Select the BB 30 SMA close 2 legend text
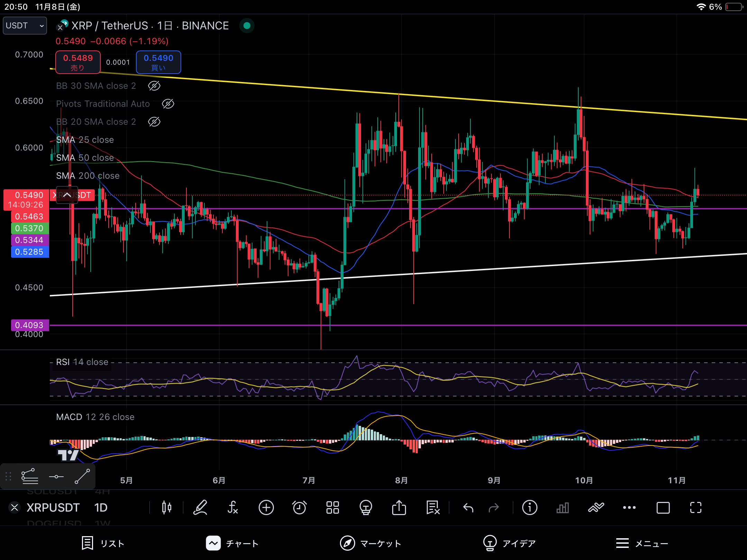The height and width of the screenshot is (560, 747). [x=96, y=86]
